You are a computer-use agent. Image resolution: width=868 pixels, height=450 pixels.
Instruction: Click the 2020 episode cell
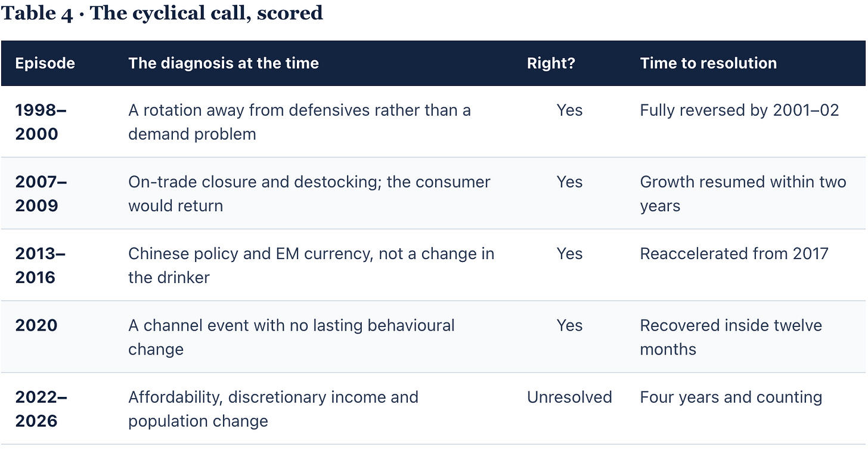point(36,325)
